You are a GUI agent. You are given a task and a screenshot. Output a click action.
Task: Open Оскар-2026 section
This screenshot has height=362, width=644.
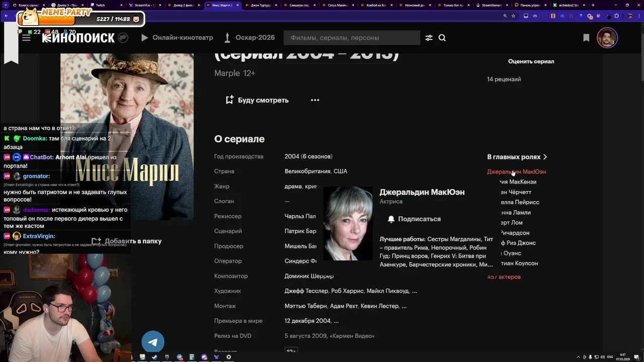point(255,38)
